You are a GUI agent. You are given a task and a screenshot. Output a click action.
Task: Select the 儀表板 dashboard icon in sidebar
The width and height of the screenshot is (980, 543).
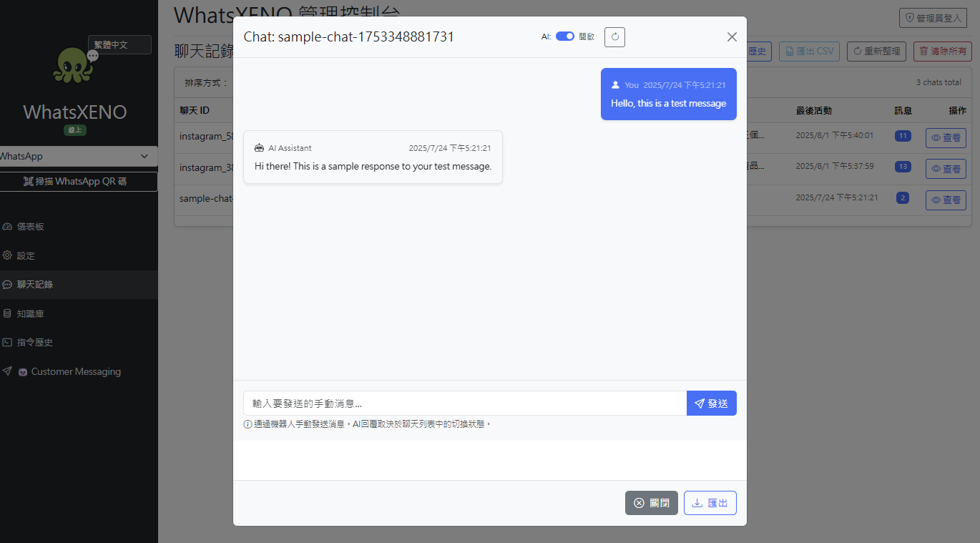point(8,226)
